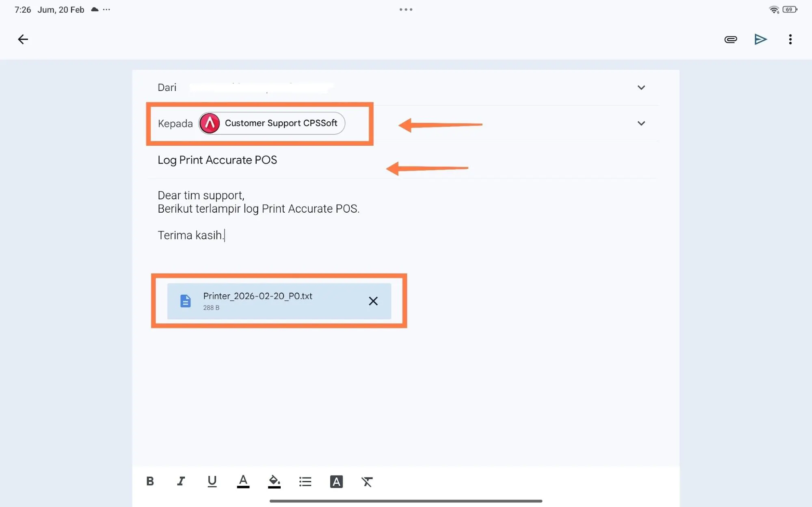Insert a bulleted list

tap(305, 481)
